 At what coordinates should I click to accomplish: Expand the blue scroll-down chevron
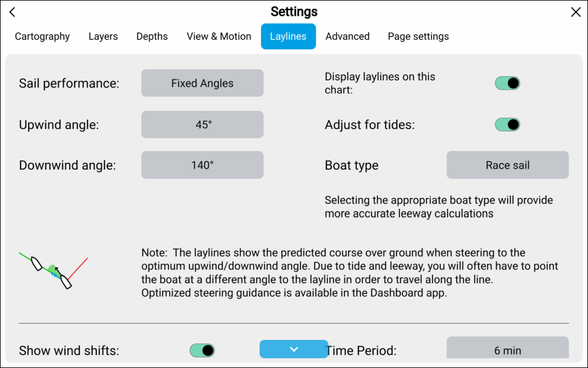294,349
